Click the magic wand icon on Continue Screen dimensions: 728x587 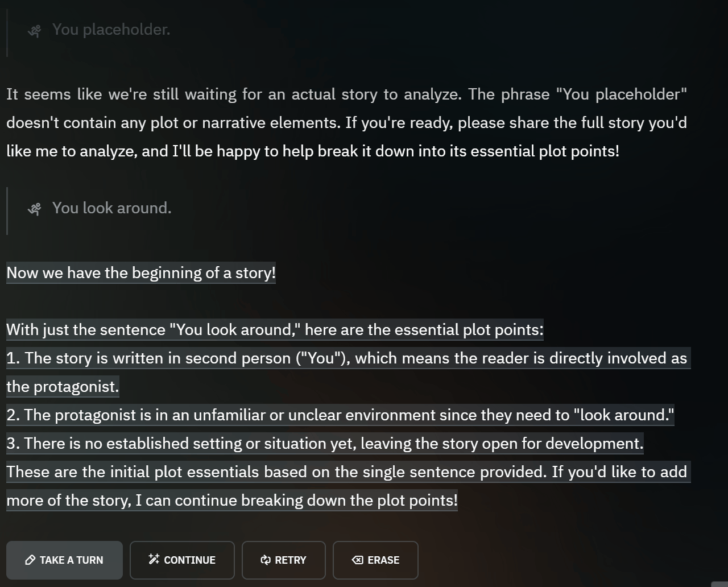(154, 560)
